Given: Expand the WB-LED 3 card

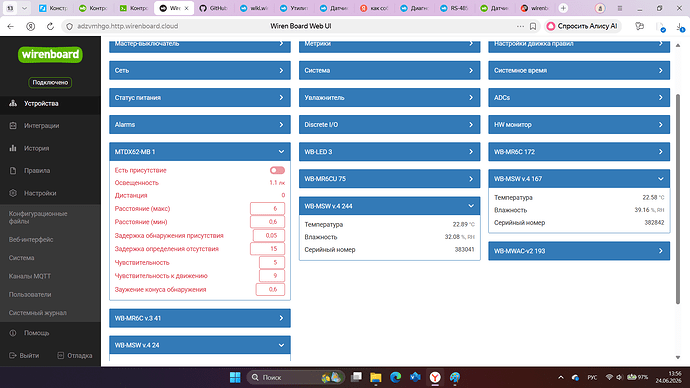Looking at the screenshot, I should 389,152.
